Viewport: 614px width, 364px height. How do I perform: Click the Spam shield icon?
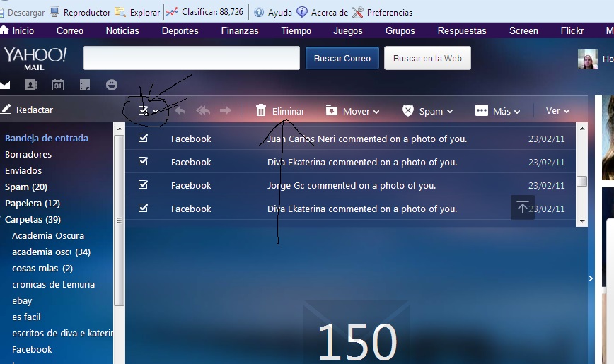pyautogui.click(x=407, y=111)
